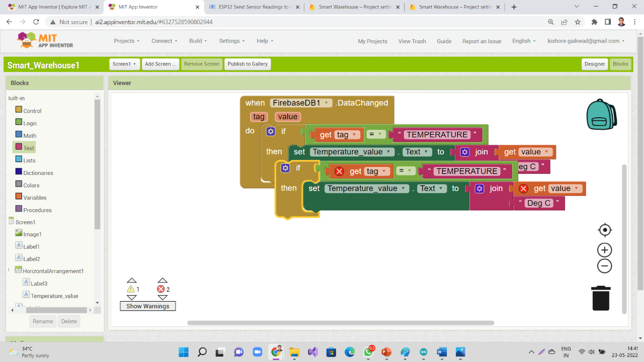This screenshot has height=362, width=644.
Task: Open the Settings menu
Action: [232, 41]
